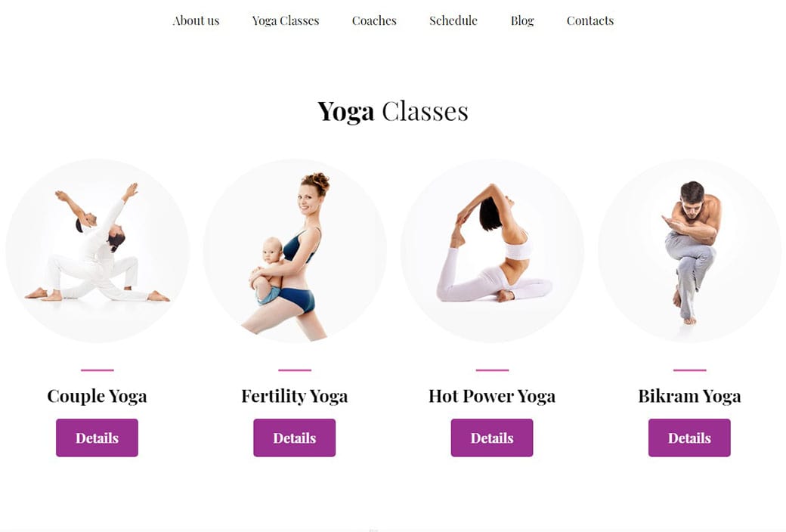
Task: Select the Couple Yoga circular photo
Action: [97, 251]
